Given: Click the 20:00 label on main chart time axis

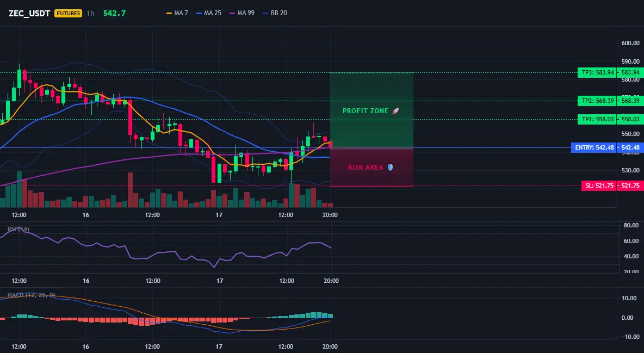Looking at the screenshot, I should 330,215.
